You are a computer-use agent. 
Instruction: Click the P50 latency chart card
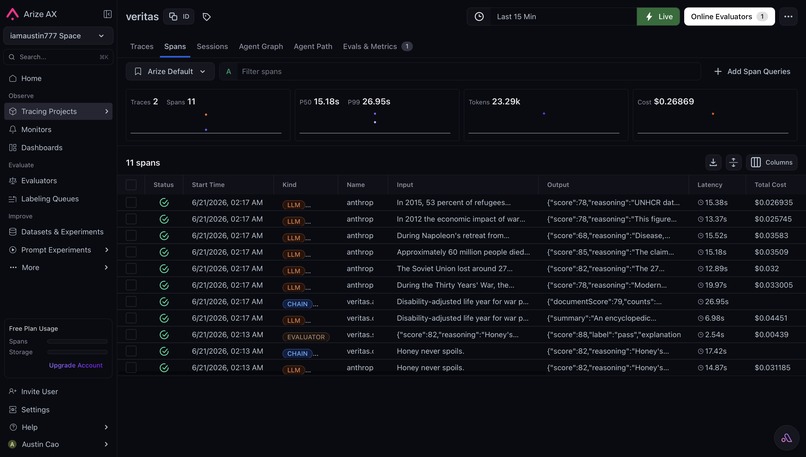[375, 115]
